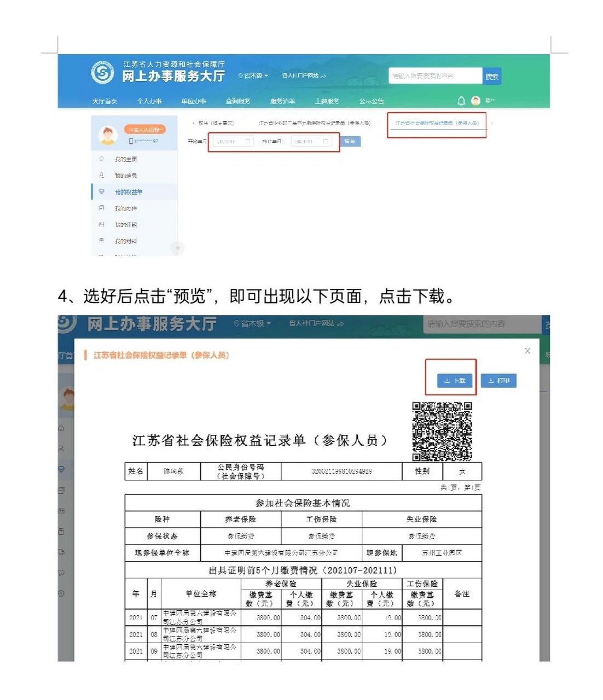Click the 下载 download button in preview dialog
This screenshot has height=700, width=603.
455,381
